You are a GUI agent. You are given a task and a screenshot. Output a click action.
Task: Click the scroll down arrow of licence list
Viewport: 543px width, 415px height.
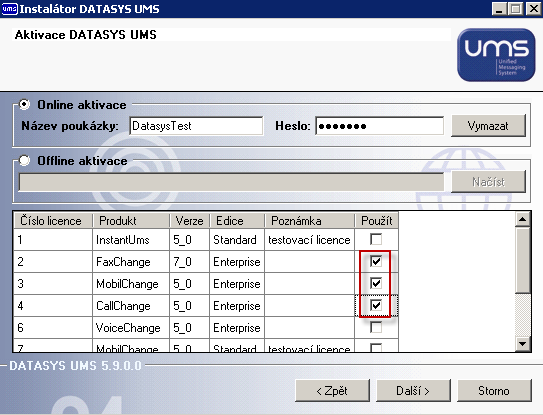[523, 344]
